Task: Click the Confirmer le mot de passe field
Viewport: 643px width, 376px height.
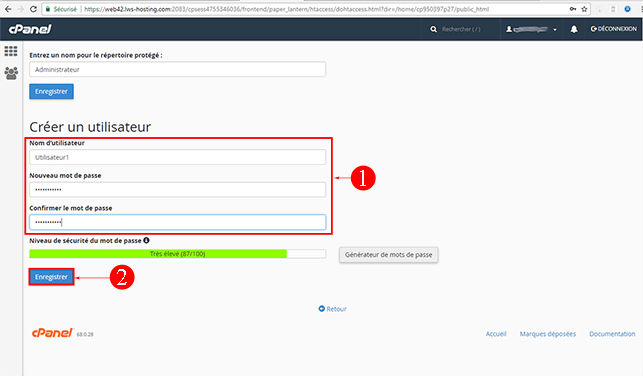Action: tap(178, 222)
